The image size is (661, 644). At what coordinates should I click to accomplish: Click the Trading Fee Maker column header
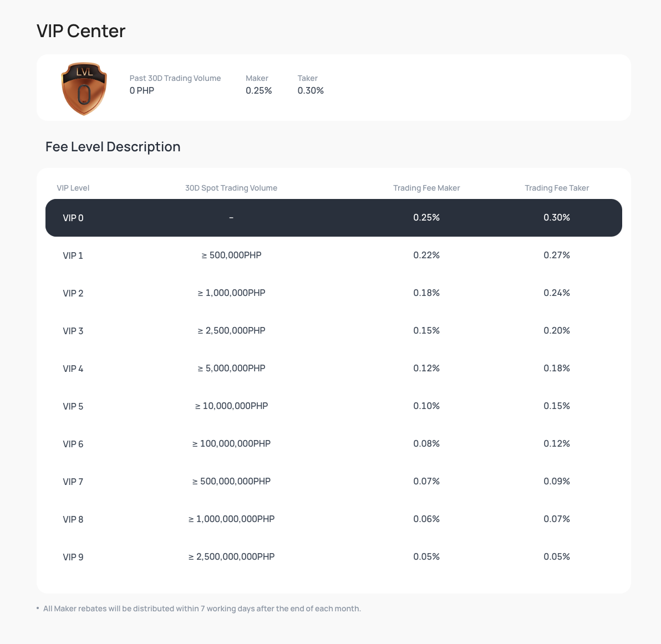426,188
